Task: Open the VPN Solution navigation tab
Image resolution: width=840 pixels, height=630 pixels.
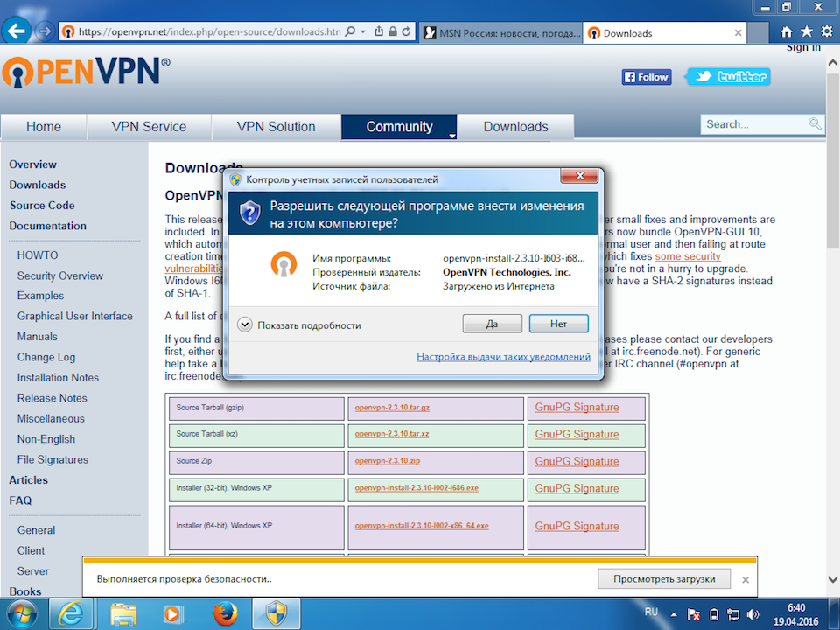Action: coord(276,126)
